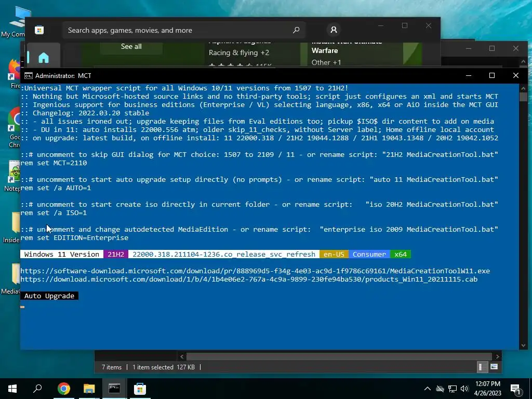Select the MediaCreationTool folder on desktop
This screenshot has height=399, width=532.
pyautogui.click(x=11, y=279)
